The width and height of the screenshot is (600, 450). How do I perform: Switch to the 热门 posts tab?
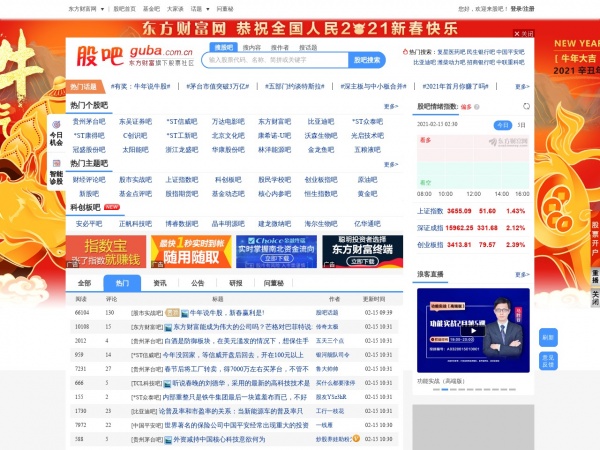[122, 283]
